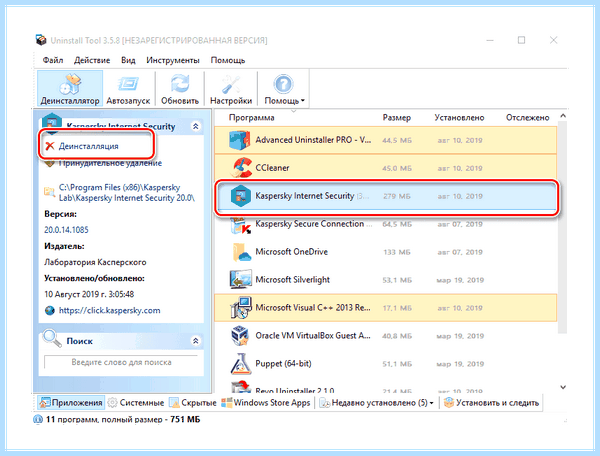
Task: Click the folder icon beside install path
Action: (x=49, y=191)
